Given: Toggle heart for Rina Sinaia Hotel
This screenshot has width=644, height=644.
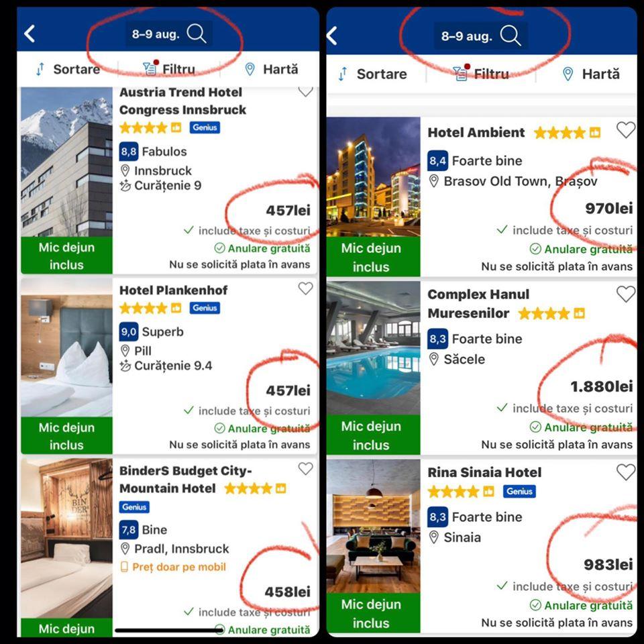Looking at the screenshot, I should pos(625,472).
